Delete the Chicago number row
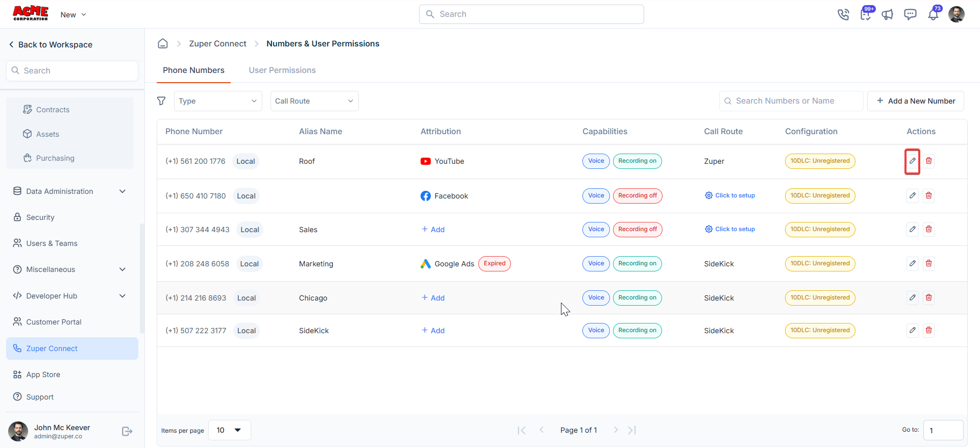 [x=929, y=298]
